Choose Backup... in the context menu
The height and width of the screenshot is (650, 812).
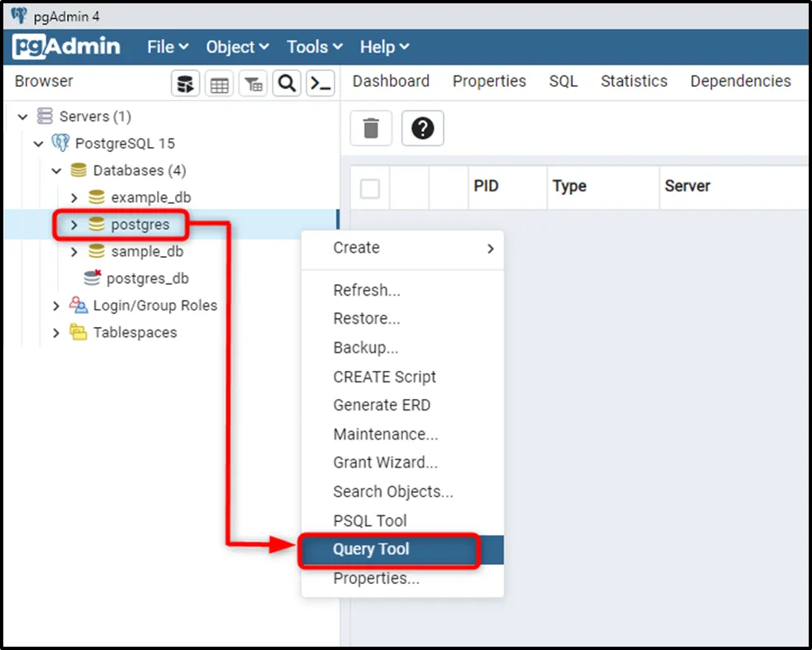click(x=366, y=348)
